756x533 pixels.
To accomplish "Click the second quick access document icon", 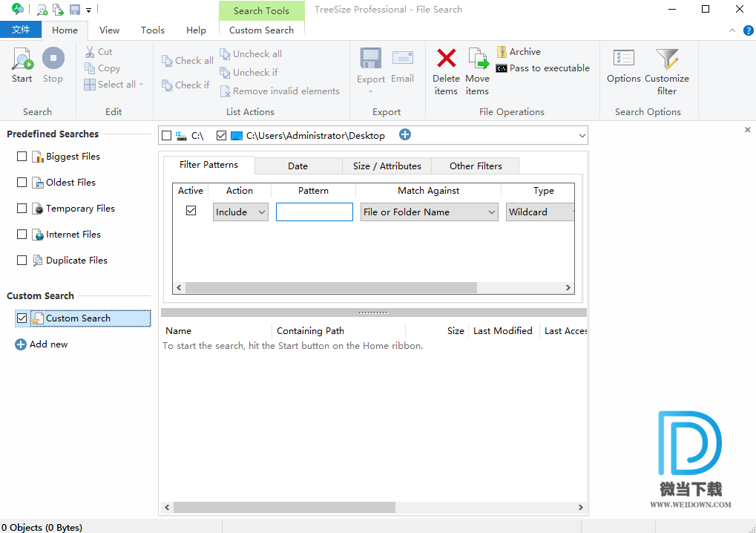I will (59, 10).
